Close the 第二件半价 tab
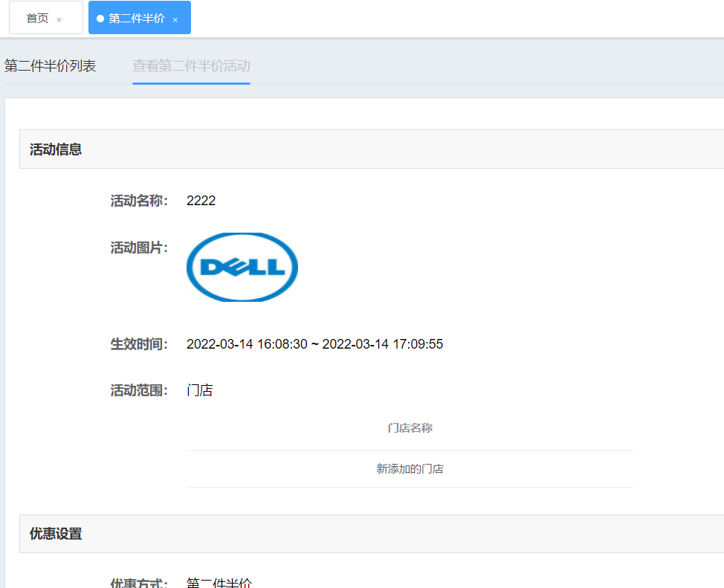The width and height of the screenshot is (724, 588). [175, 19]
